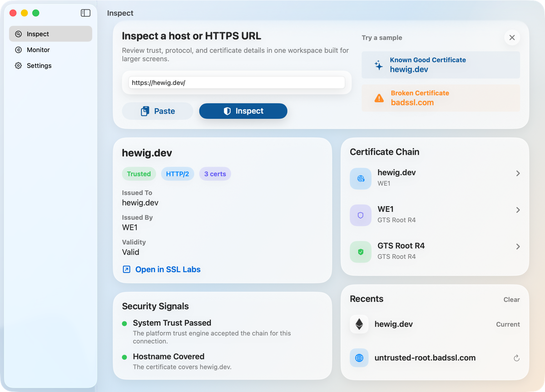Click the HTTP/2 protocol badge
The image size is (545, 392).
(x=178, y=174)
